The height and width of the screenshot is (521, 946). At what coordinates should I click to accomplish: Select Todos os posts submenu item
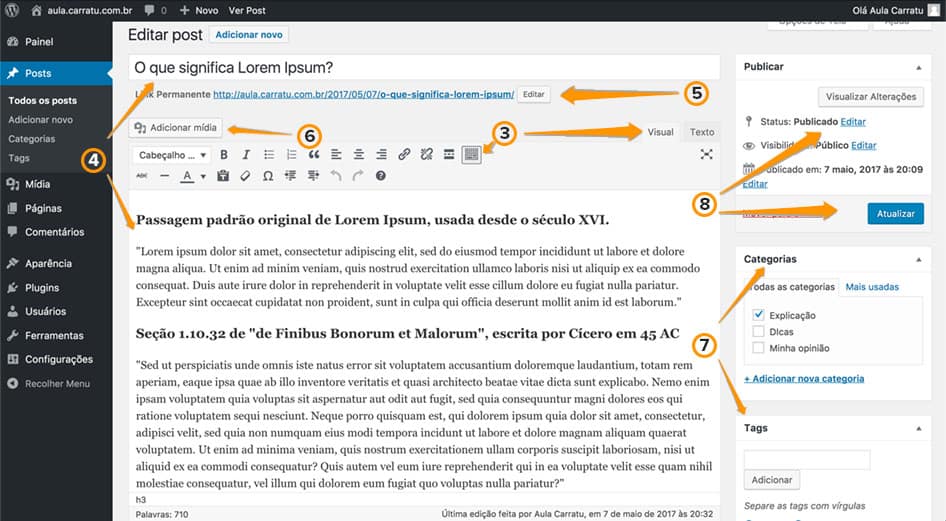[x=42, y=101]
